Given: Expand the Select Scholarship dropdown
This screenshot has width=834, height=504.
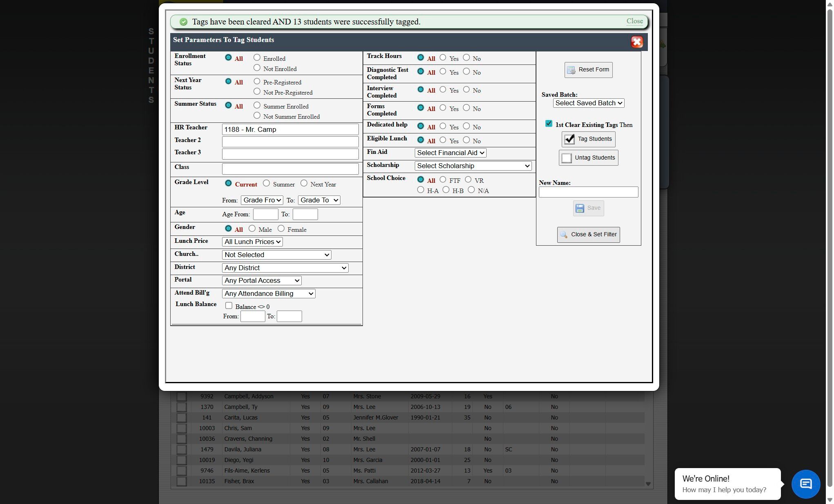Looking at the screenshot, I should click(473, 166).
